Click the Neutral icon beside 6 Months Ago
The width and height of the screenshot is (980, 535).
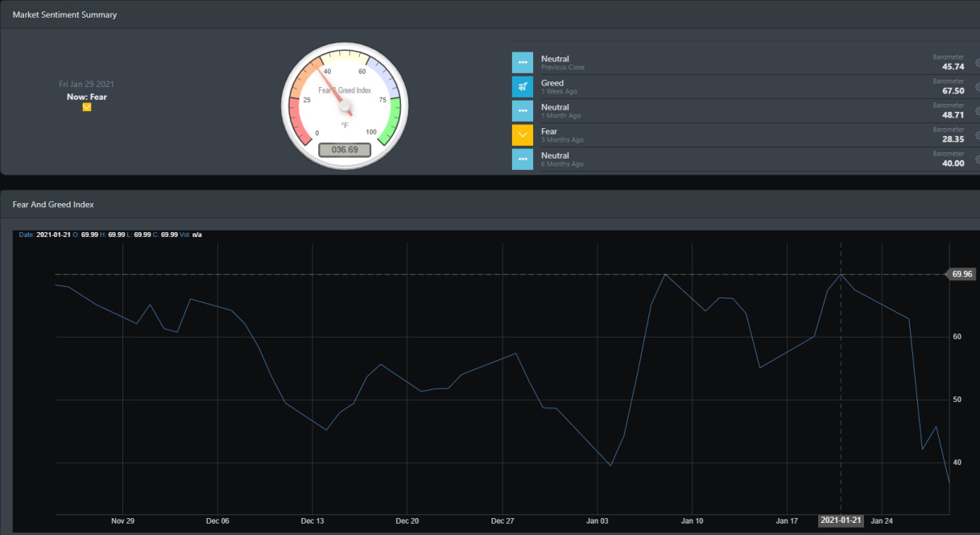pyautogui.click(x=523, y=160)
